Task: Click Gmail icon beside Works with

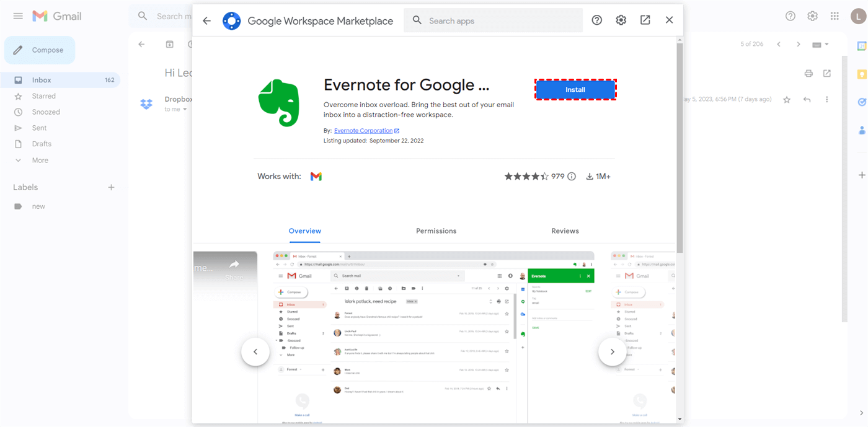Action: pyautogui.click(x=316, y=177)
